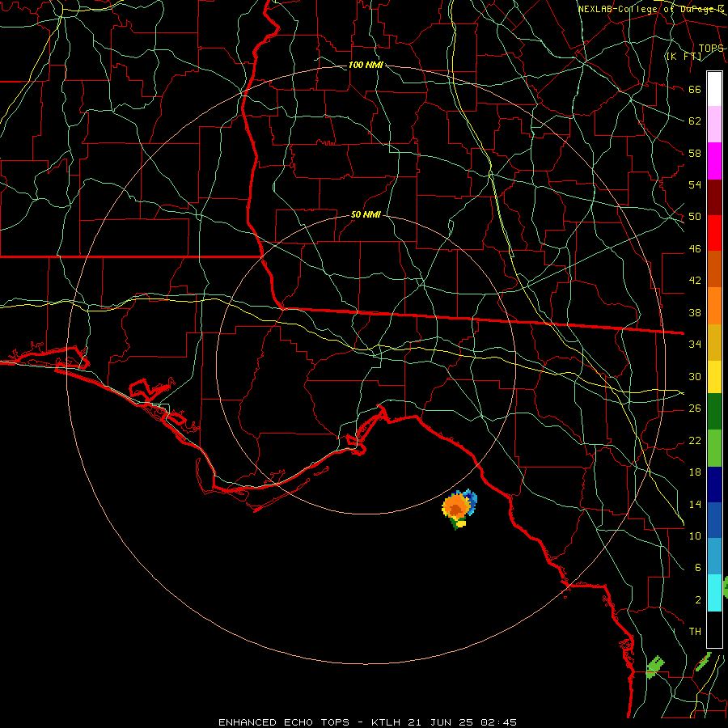Click the legend value 42

coord(695,280)
